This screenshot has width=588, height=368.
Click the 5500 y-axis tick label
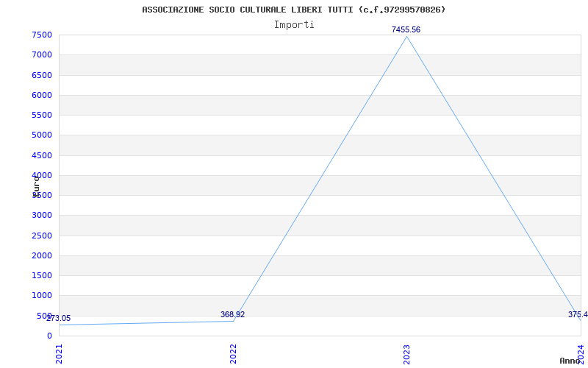pos(42,116)
